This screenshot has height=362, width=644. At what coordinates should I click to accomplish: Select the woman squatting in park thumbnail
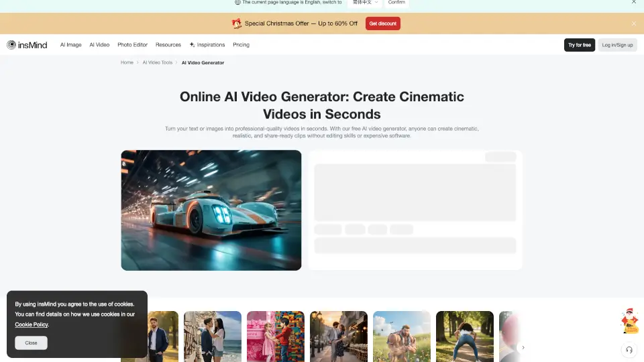click(465, 337)
